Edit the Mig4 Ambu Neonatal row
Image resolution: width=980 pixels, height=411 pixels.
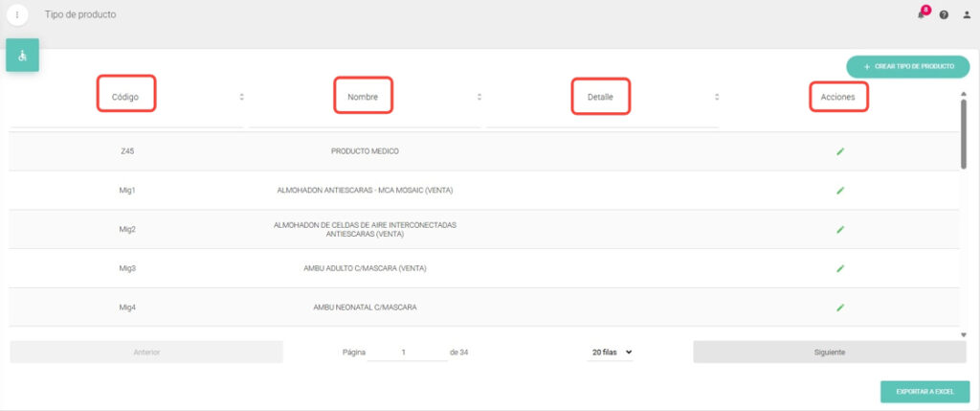(x=839, y=308)
